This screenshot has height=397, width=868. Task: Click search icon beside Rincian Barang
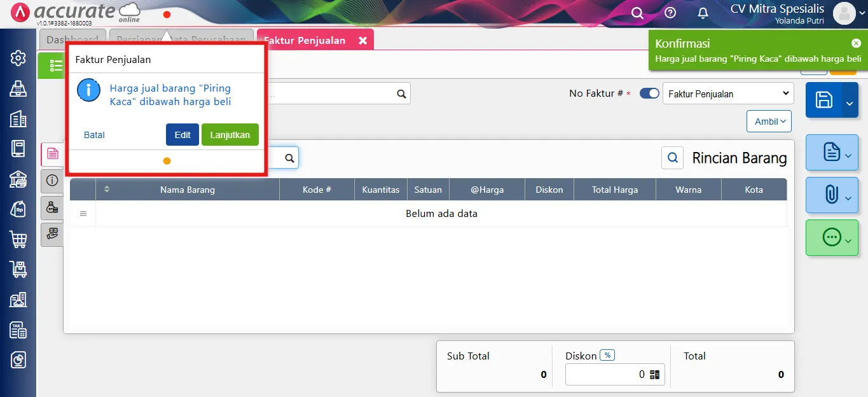(x=673, y=158)
